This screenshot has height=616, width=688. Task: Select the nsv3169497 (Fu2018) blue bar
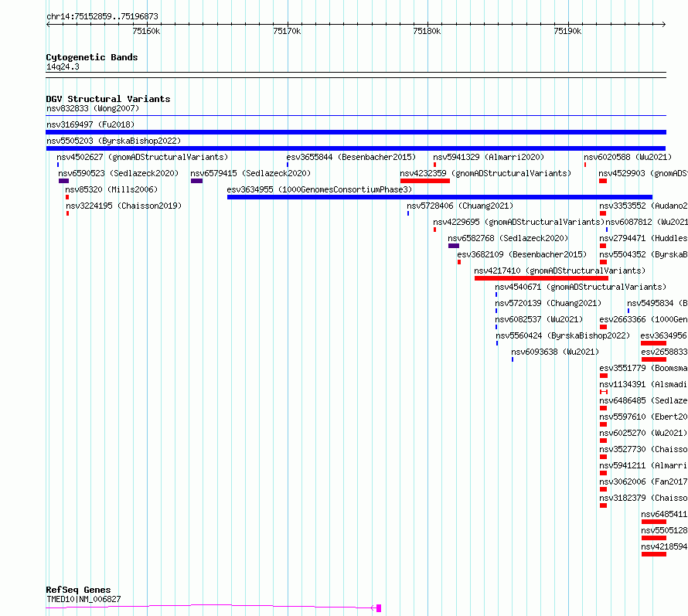356,132
